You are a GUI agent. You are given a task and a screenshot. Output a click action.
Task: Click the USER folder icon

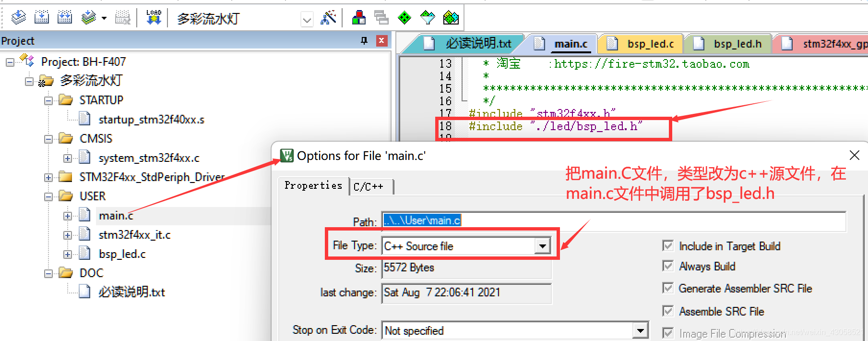pos(66,196)
